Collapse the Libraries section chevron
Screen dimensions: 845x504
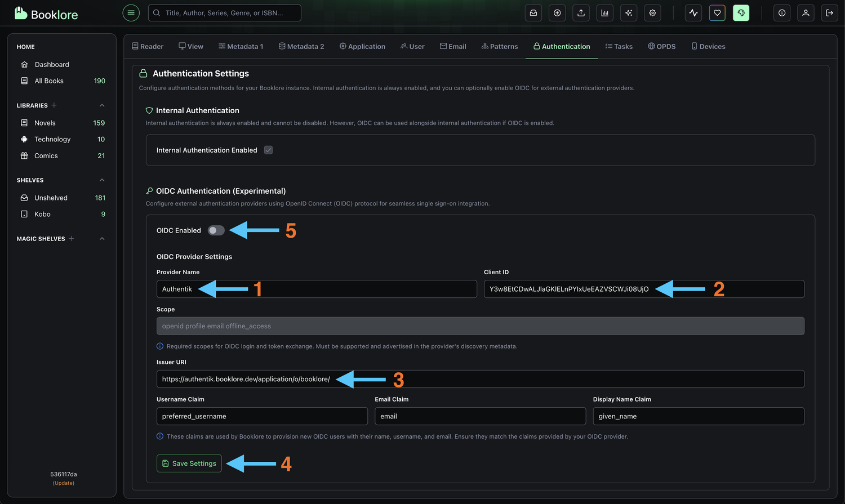(x=102, y=105)
